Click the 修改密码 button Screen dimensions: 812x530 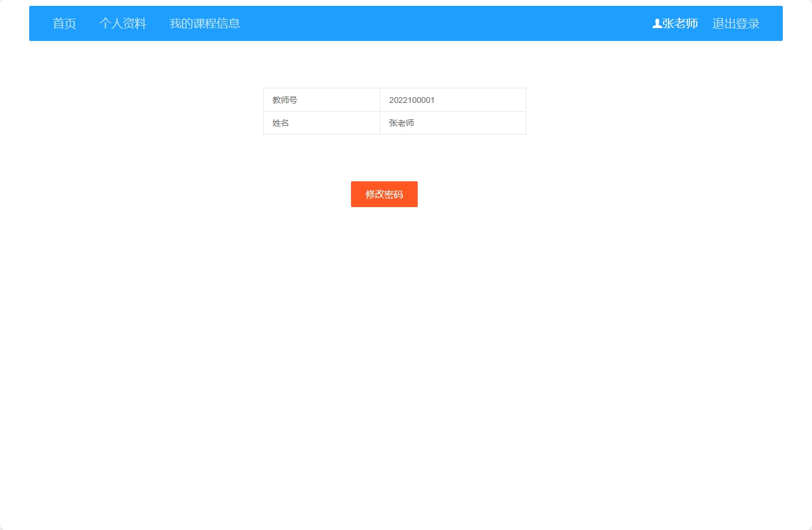coord(384,194)
